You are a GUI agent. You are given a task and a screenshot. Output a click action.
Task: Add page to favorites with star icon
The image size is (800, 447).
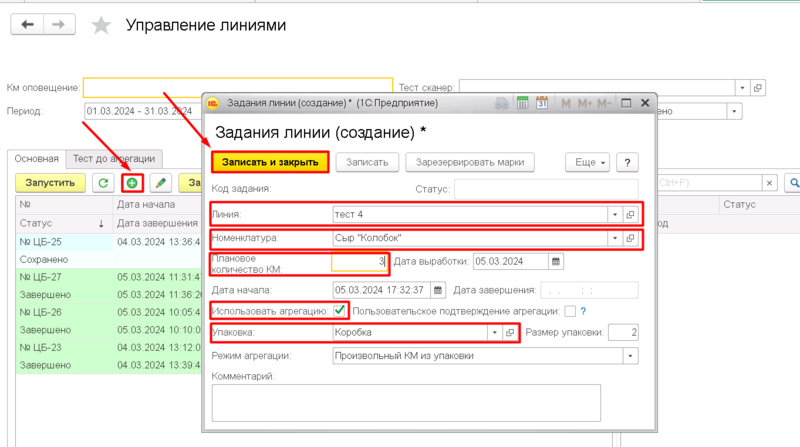point(101,27)
